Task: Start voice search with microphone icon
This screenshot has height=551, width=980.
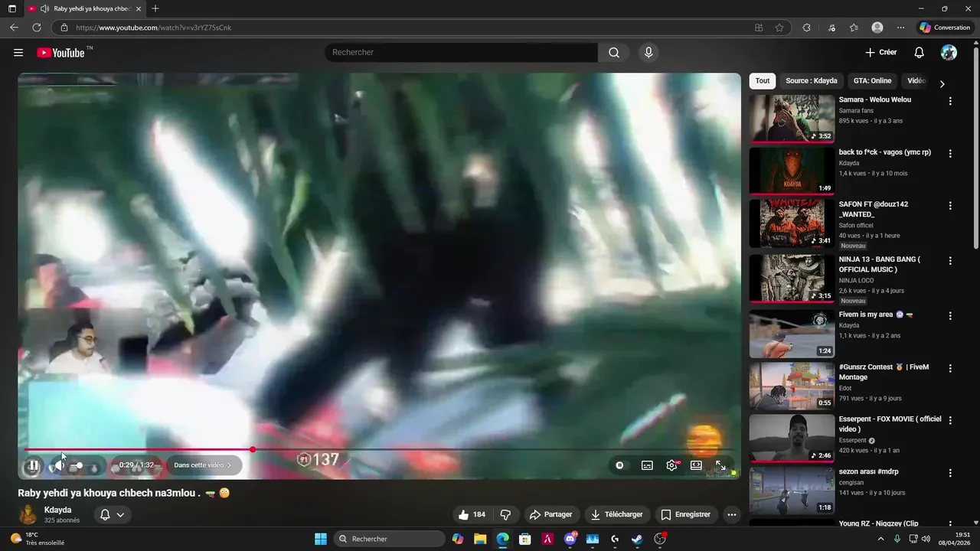Action: 648,52
